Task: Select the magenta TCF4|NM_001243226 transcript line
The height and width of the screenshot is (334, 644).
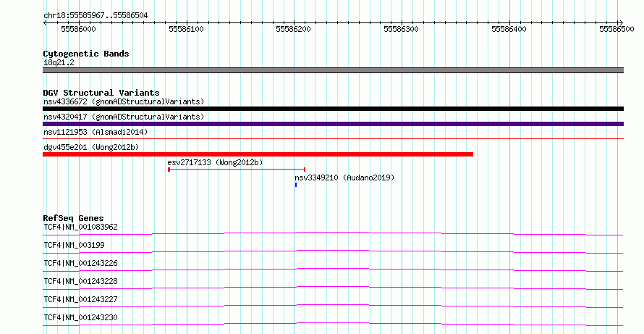Action: tap(333, 270)
